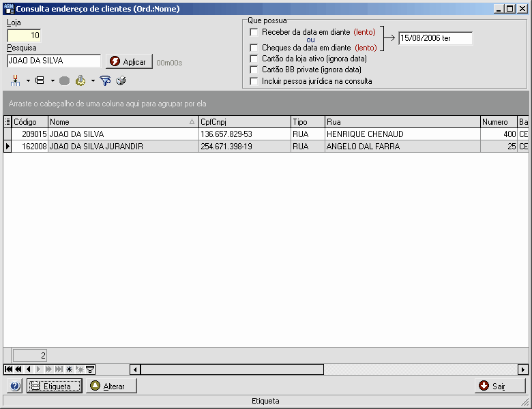Check Incluir pessoa jurídica na consulta
The width and height of the screenshot is (532, 409).
point(254,81)
